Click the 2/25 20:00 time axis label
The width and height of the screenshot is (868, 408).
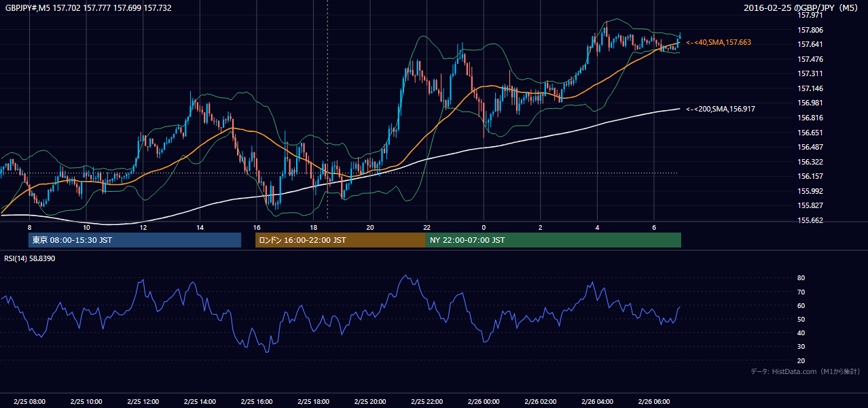click(x=370, y=401)
